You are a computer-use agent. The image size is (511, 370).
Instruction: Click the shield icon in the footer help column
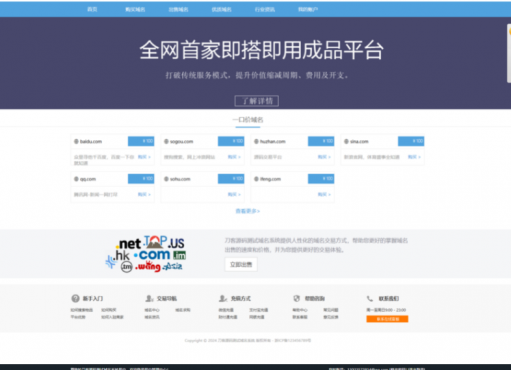296,298
